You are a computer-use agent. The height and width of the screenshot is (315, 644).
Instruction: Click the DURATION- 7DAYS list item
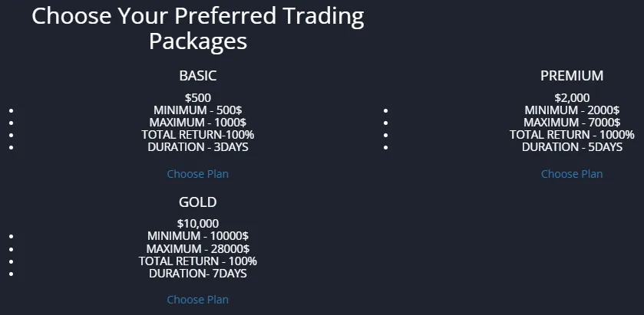click(x=198, y=273)
